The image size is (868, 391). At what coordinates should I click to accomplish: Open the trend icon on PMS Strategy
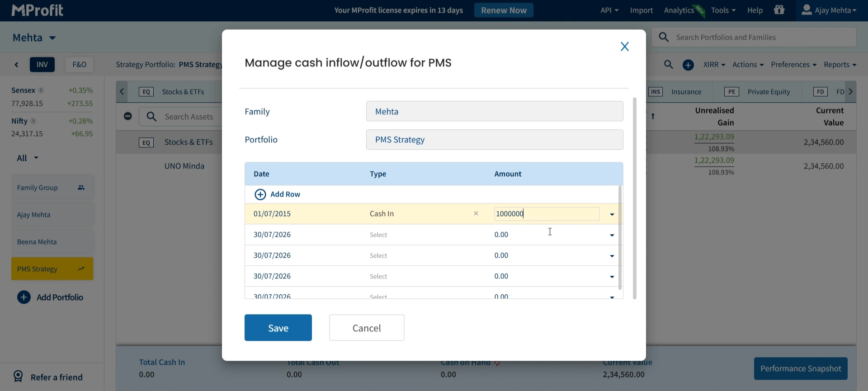click(x=81, y=269)
